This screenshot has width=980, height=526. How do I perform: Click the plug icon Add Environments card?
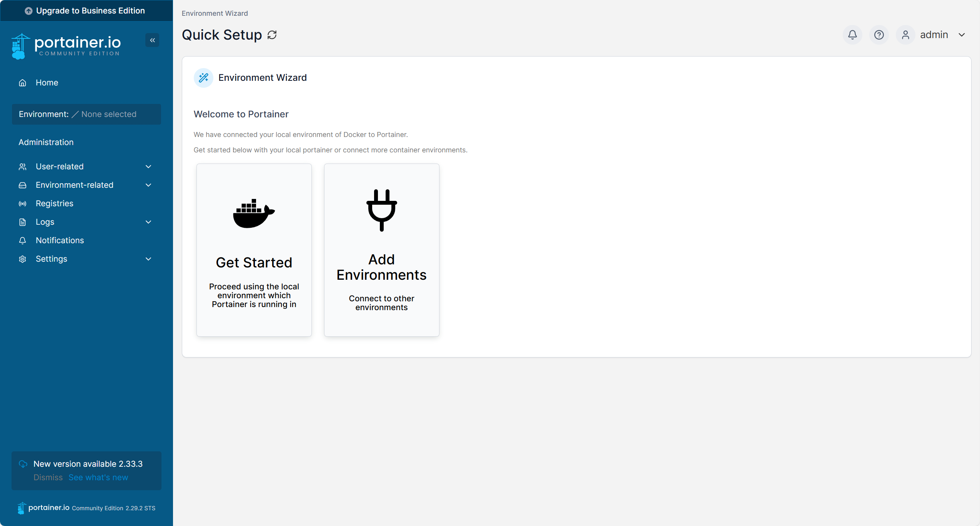(x=381, y=250)
